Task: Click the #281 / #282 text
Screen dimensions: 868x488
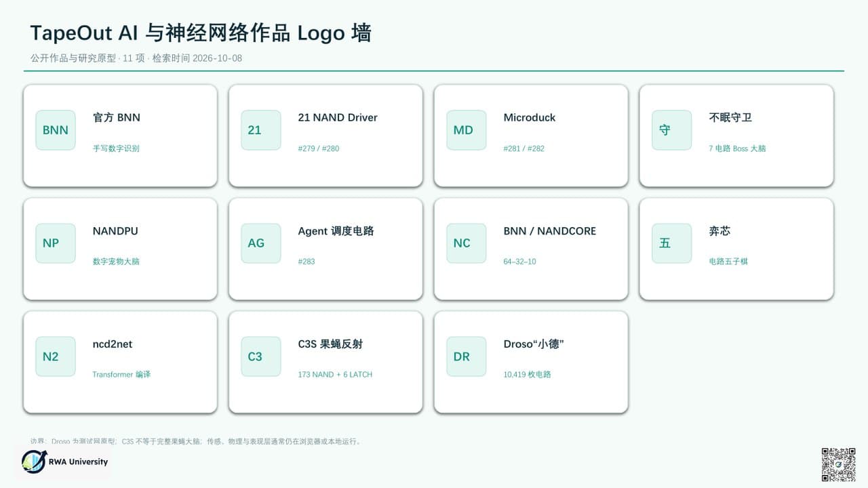Action: 524,148
